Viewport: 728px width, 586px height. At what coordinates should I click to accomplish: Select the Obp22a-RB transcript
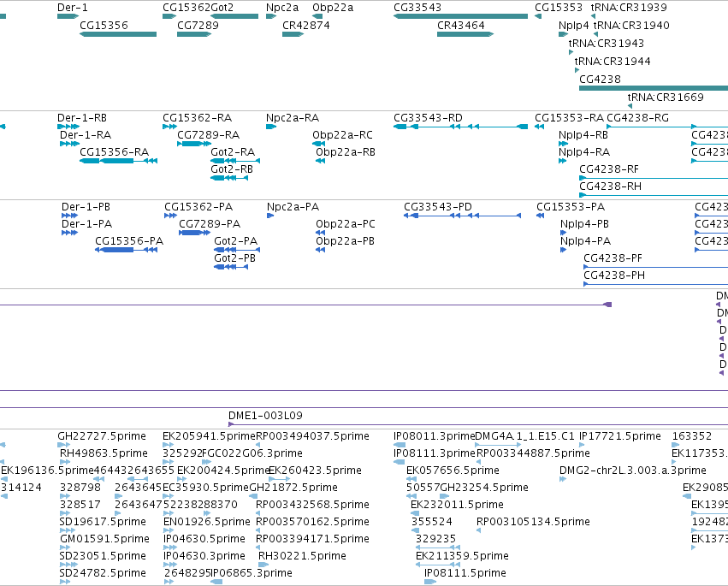(x=320, y=161)
